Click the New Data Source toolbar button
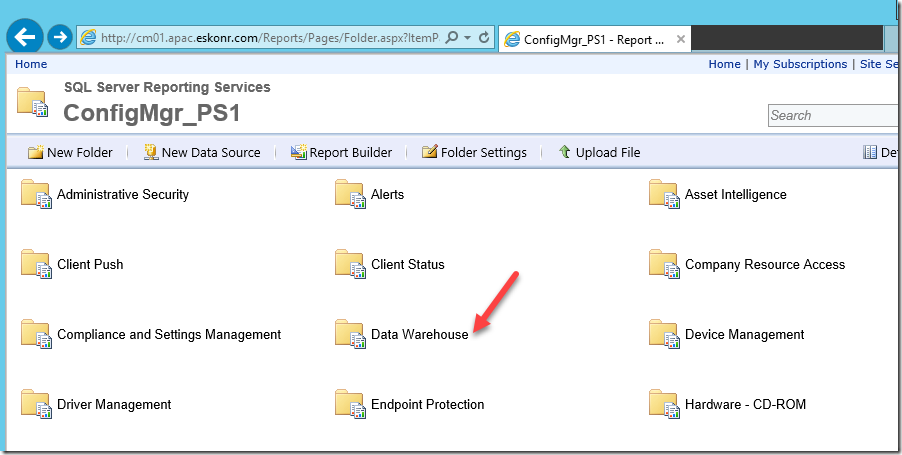902x455 pixels. pyautogui.click(x=202, y=152)
